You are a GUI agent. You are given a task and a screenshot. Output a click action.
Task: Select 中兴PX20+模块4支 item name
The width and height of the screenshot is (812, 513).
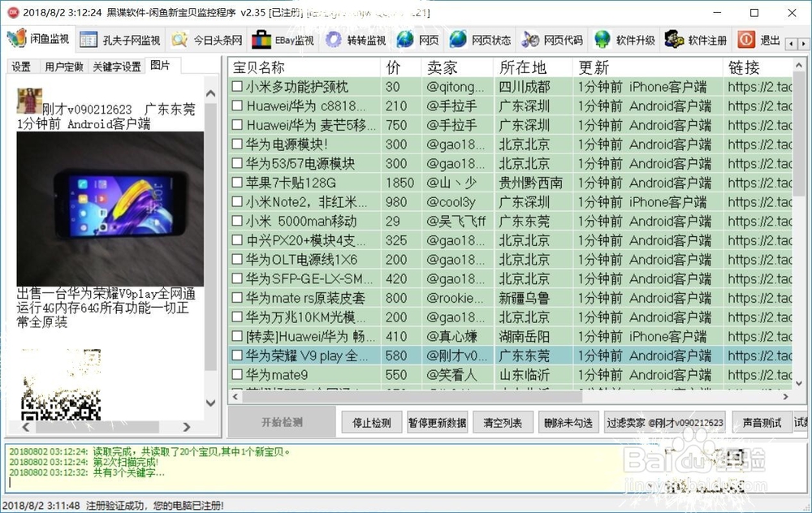pyautogui.click(x=307, y=240)
